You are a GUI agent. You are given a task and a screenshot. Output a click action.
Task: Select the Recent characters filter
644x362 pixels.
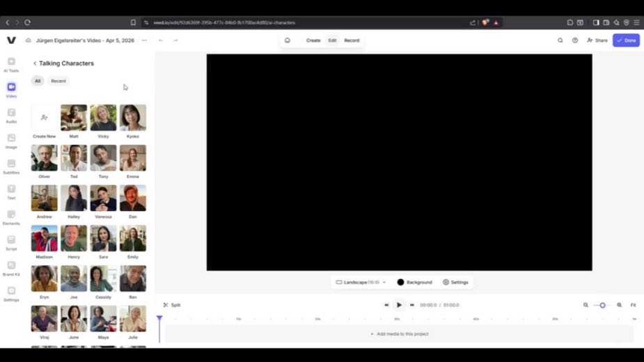click(58, 81)
